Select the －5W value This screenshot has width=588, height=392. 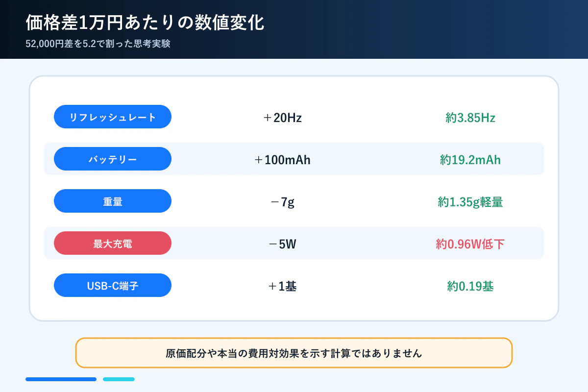(x=282, y=244)
